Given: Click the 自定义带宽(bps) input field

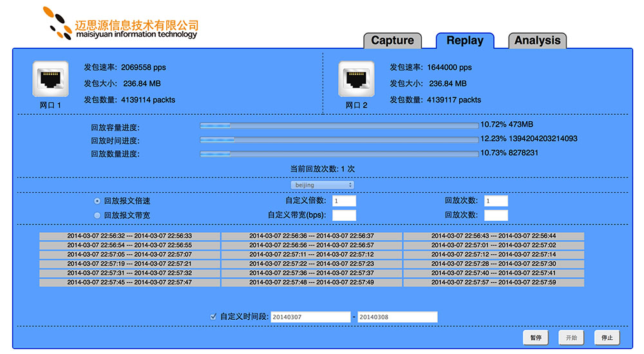Looking at the screenshot, I should [x=344, y=215].
